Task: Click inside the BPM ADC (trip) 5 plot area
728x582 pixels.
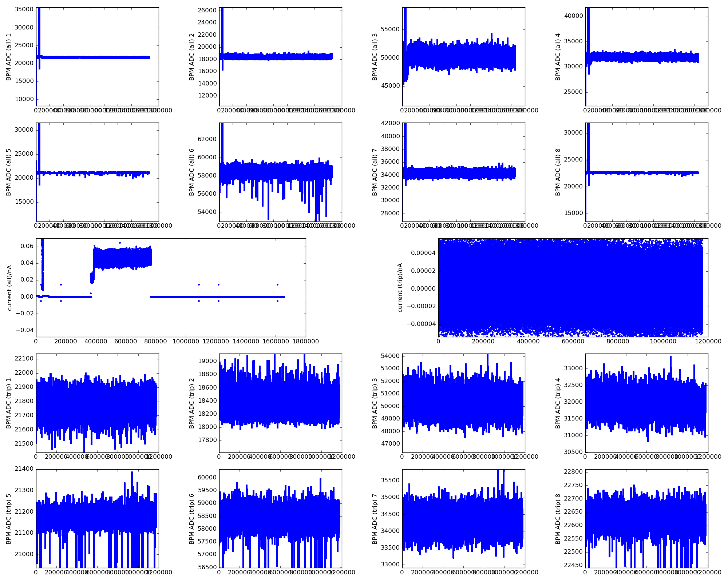Action: 98,519
